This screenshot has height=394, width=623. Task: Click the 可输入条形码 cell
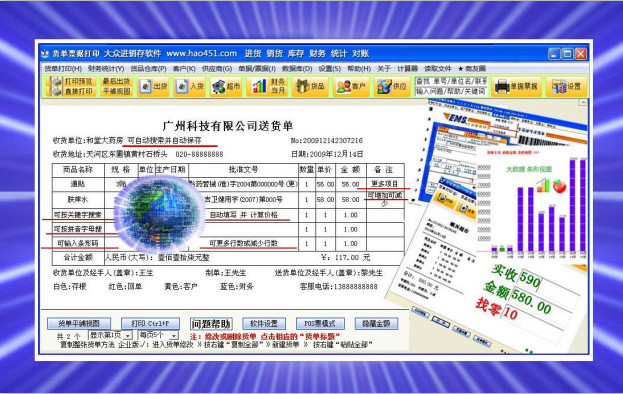tap(78, 243)
